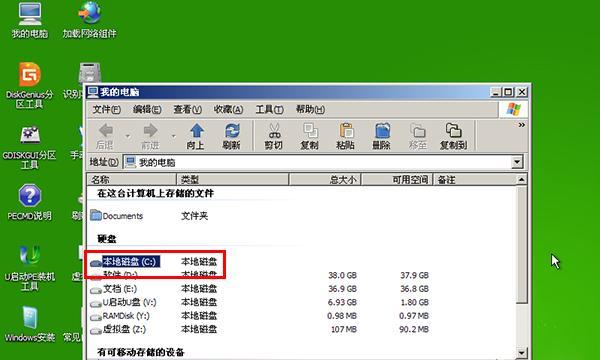This screenshot has width=600, height=360.
Task: Maximize the 我的电脑 window
Action: point(509,92)
